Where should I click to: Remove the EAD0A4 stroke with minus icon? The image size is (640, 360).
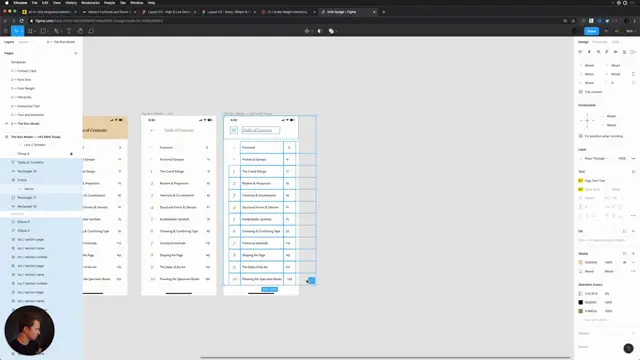(633, 262)
